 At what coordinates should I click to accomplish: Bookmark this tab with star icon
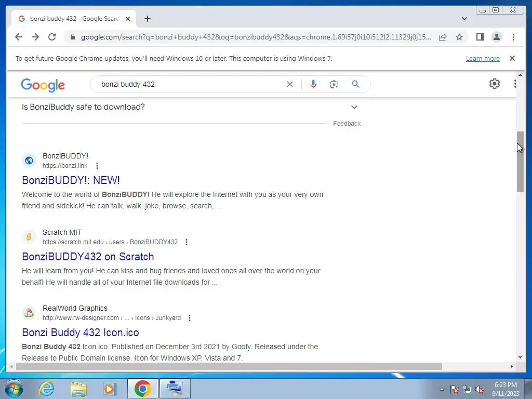pos(459,37)
